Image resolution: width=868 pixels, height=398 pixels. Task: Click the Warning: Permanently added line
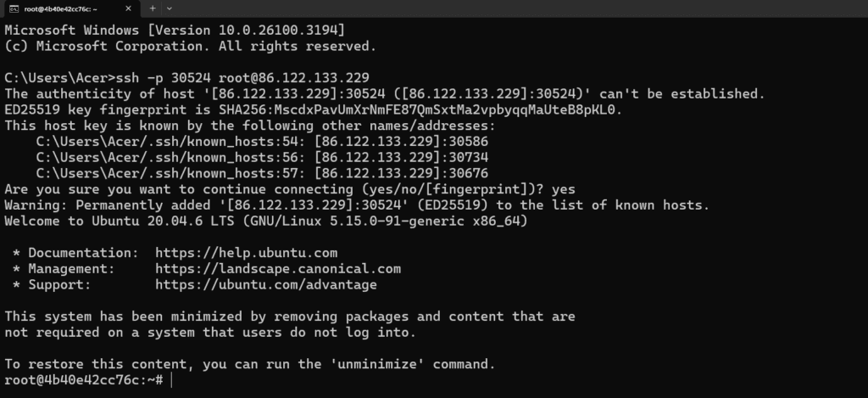[357, 205]
